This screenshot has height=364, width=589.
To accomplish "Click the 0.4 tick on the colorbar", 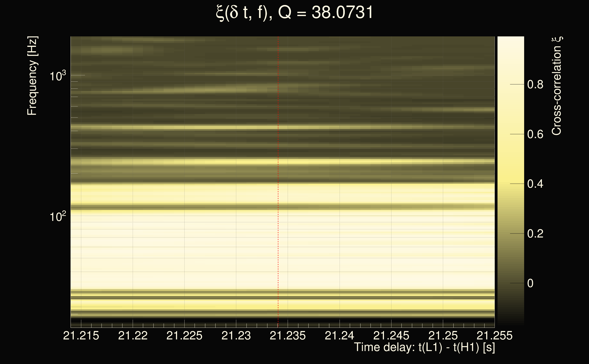I will coord(535,184).
